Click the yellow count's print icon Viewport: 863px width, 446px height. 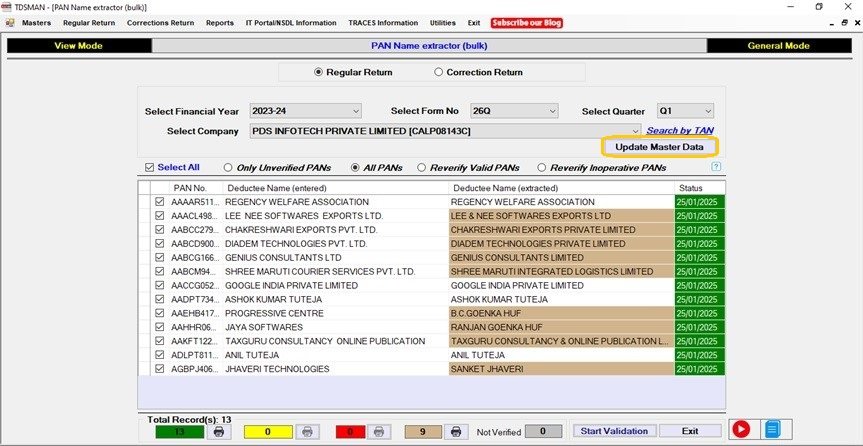[307, 432]
